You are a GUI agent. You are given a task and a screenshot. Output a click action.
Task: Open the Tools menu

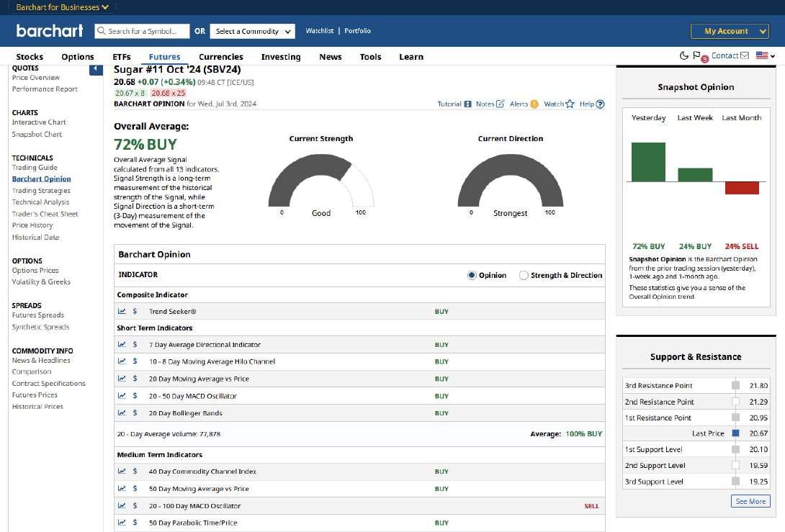pos(370,57)
